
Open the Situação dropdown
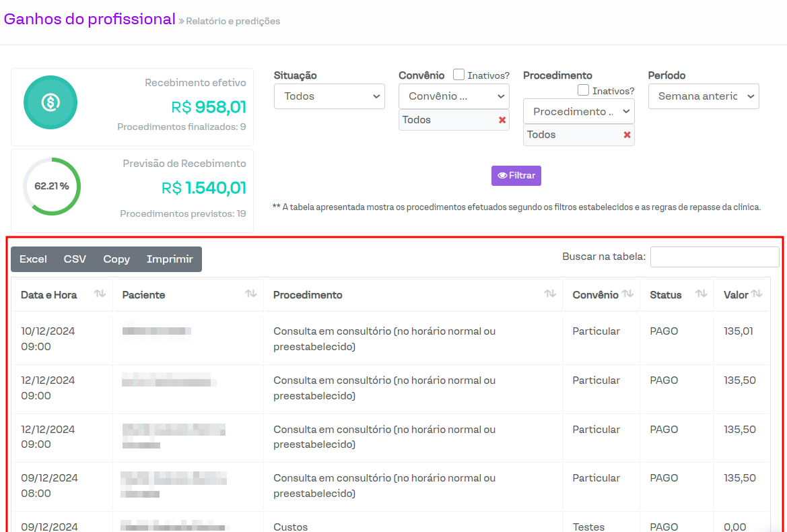coord(329,96)
